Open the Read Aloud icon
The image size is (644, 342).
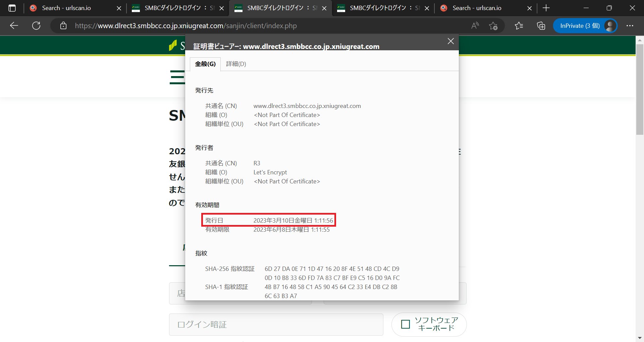coord(475,25)
